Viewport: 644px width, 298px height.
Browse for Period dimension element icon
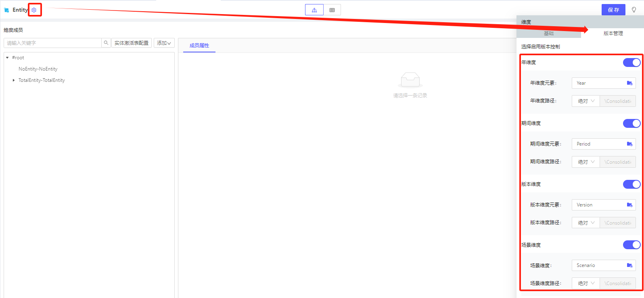(629, 144)
